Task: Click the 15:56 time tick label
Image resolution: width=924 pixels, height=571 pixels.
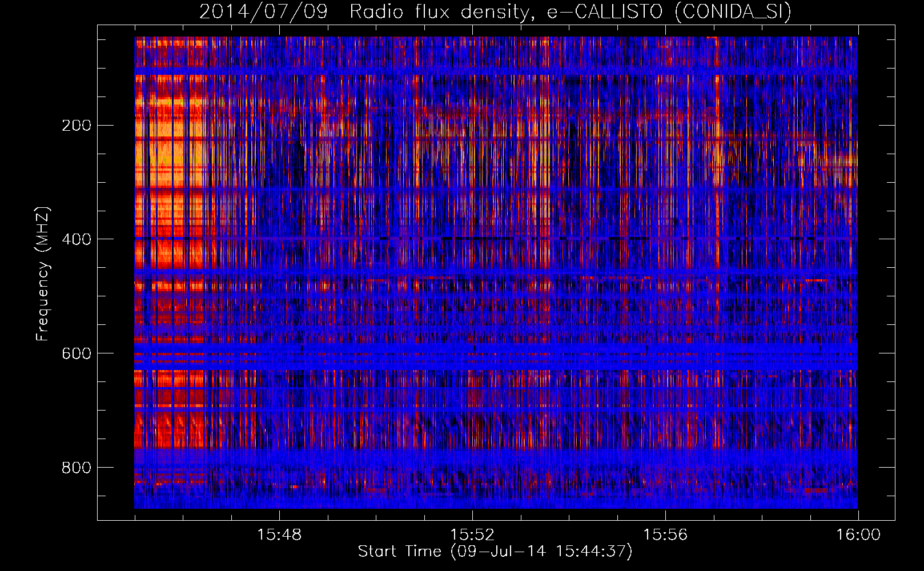Action: click(665, 535)
